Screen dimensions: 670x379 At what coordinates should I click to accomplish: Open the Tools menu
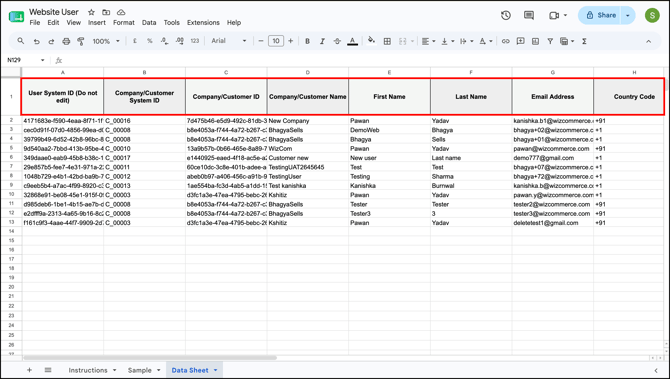coord(171,23)
